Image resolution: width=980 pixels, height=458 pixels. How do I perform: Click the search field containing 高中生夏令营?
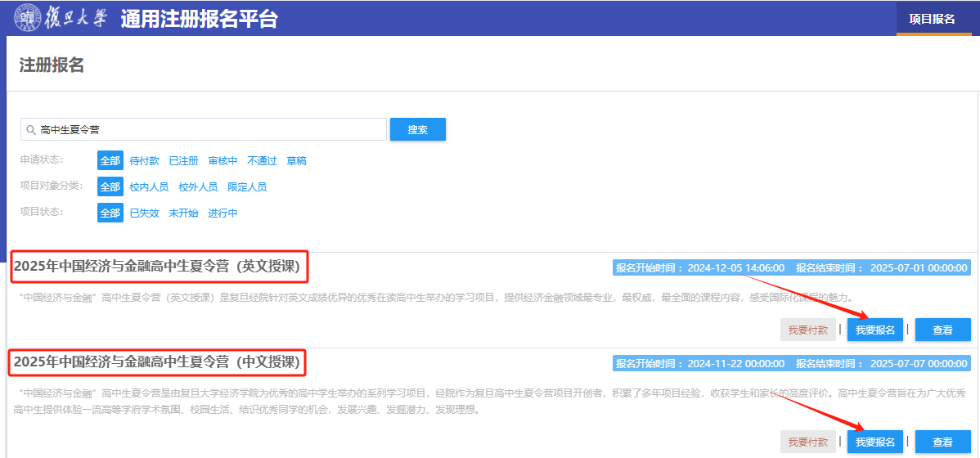click(204, 129)
